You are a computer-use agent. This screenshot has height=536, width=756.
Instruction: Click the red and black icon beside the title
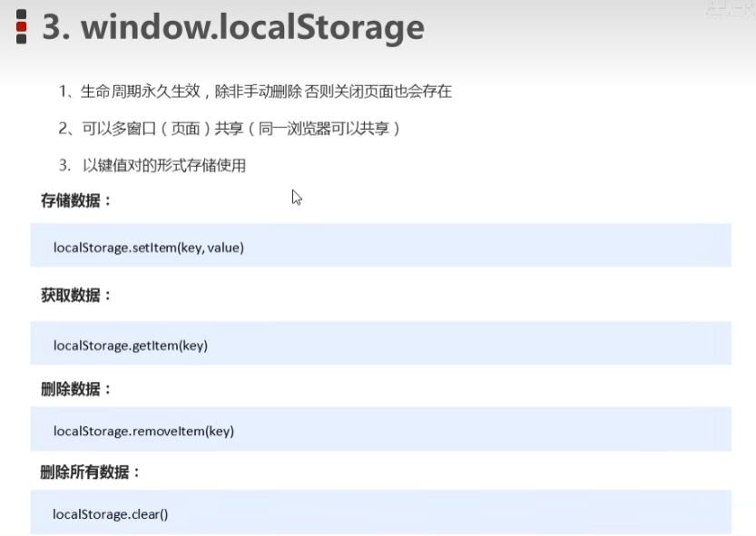(21, 26)
